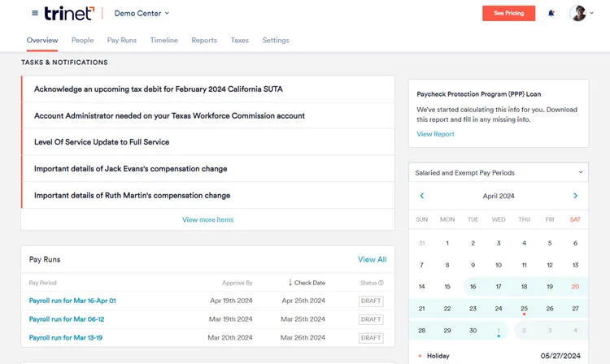Open Jack Evans's compensation change notice
This screenshot has width=610, height=364.
coord(208,169)
